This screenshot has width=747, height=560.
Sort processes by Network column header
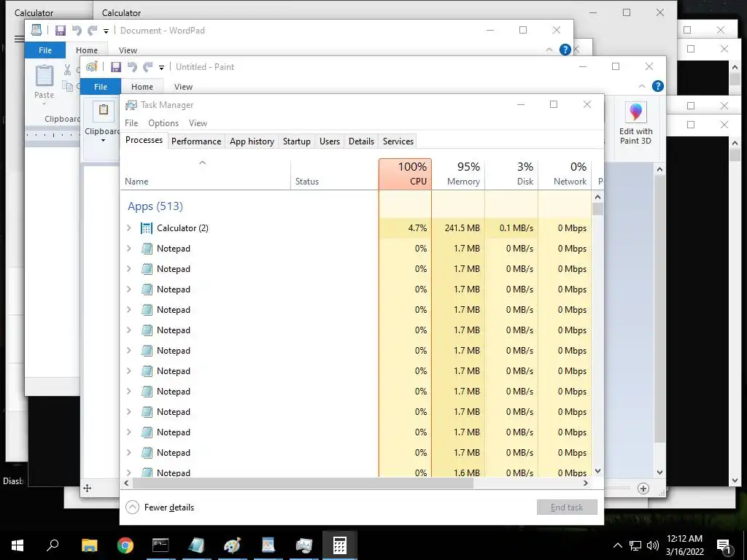click(x=565, y=174)
